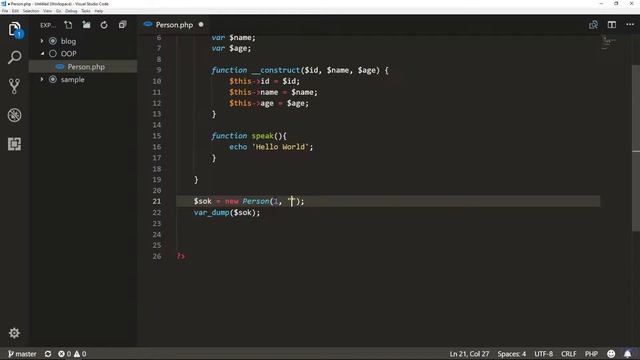Open the Help menu
The image size is (640, 360).
pyautogui.click(x=99, y=11)
